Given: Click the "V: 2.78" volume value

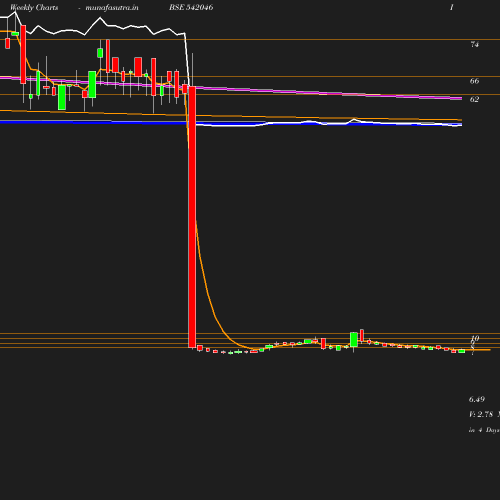Looking at the screenshot, I should 481,414.
